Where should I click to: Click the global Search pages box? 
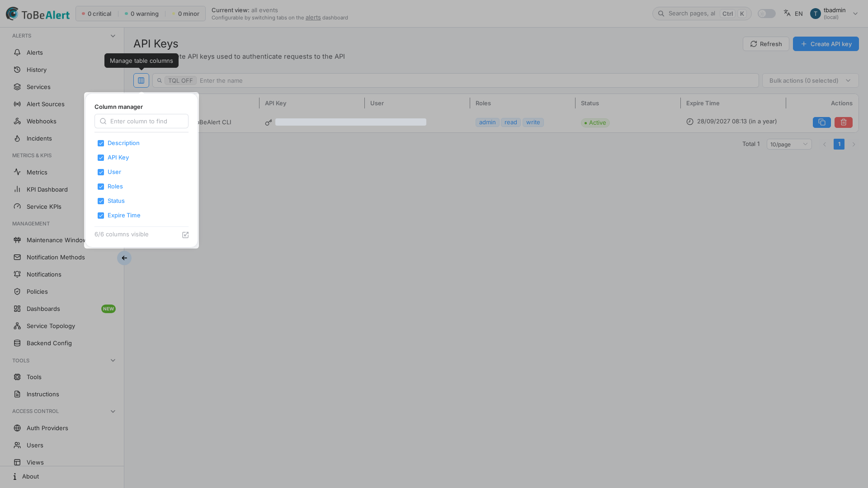point(702,14)
